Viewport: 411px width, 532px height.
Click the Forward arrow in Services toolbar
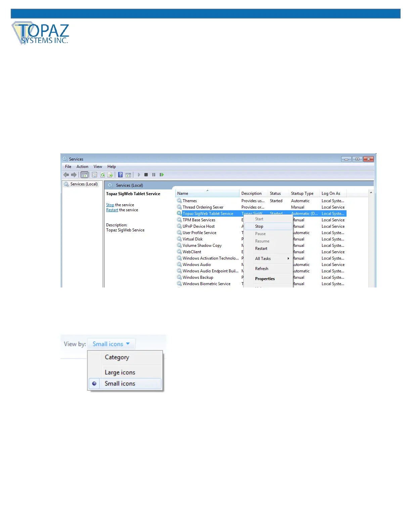click(74, 175)
